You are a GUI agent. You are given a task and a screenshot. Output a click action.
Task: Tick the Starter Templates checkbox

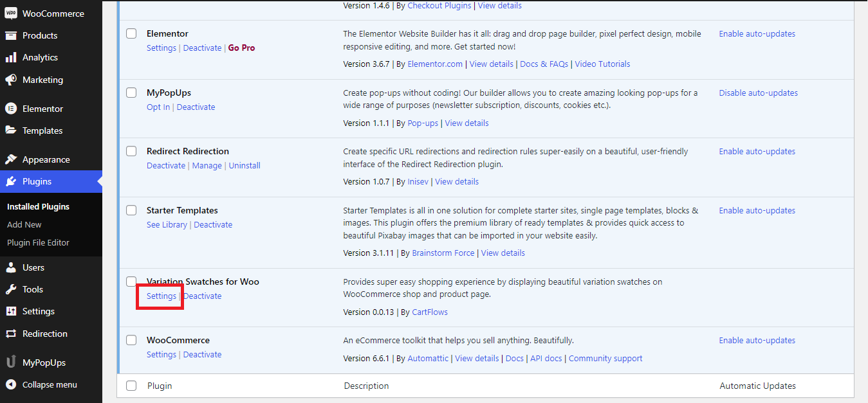coord(131,210)
